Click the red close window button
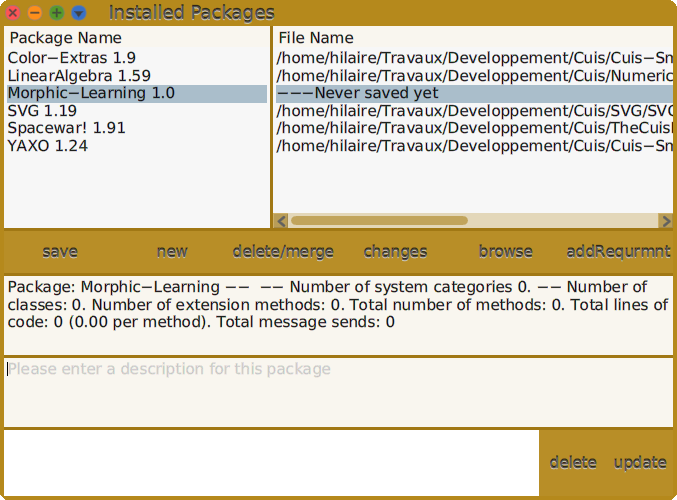The height and width of the screenshot is (500, 677). coord(13,13)
